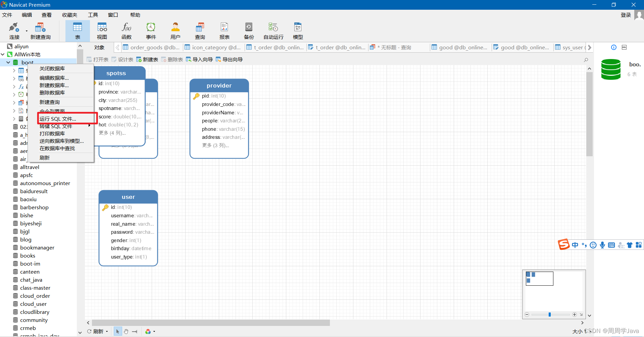Open Sogou soft keyboard icon

tap(611, 245)
